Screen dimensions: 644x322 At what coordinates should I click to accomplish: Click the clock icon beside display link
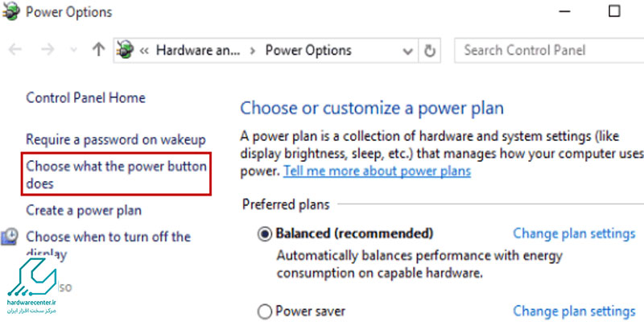9,237
